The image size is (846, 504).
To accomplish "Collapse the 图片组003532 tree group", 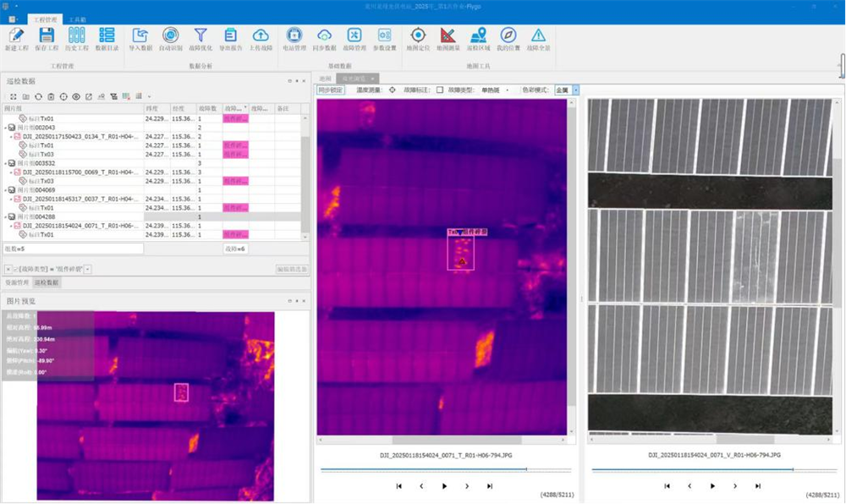I will [4, 163].
